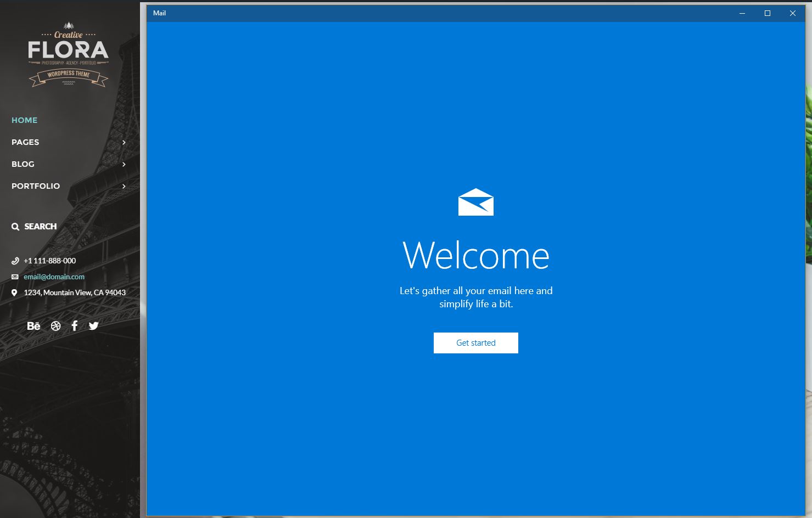Screen dimensions: 812x518
Task: Expand the Blog submenu chevron
Action: coord(124,164)
